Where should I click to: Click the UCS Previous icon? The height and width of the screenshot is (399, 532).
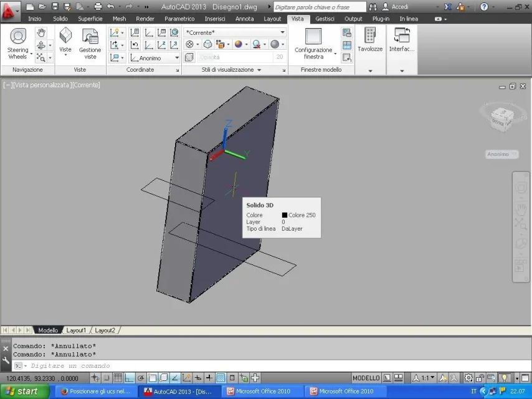135,45
